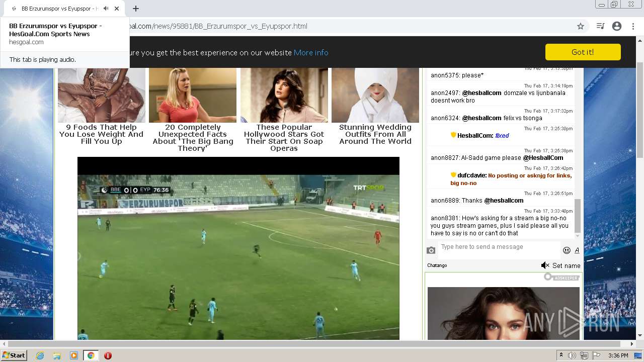
Task: Click the address bar URL
Action: tap(217, 26)
